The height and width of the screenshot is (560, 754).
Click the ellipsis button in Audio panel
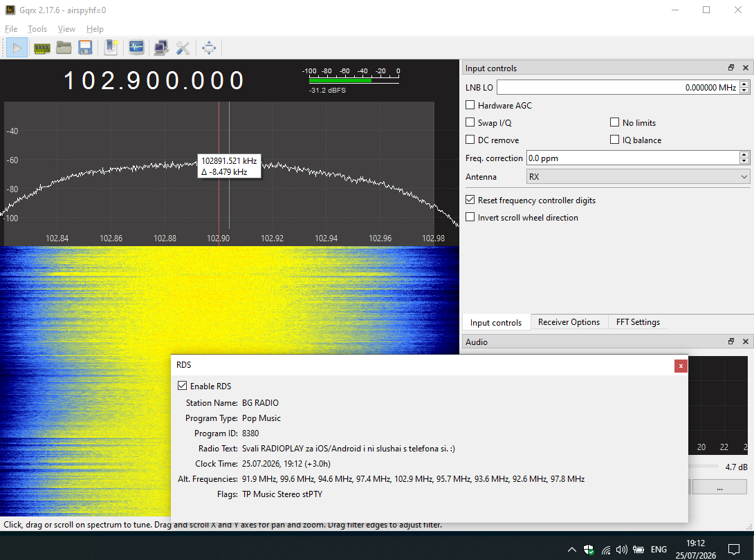pos(719,487)
